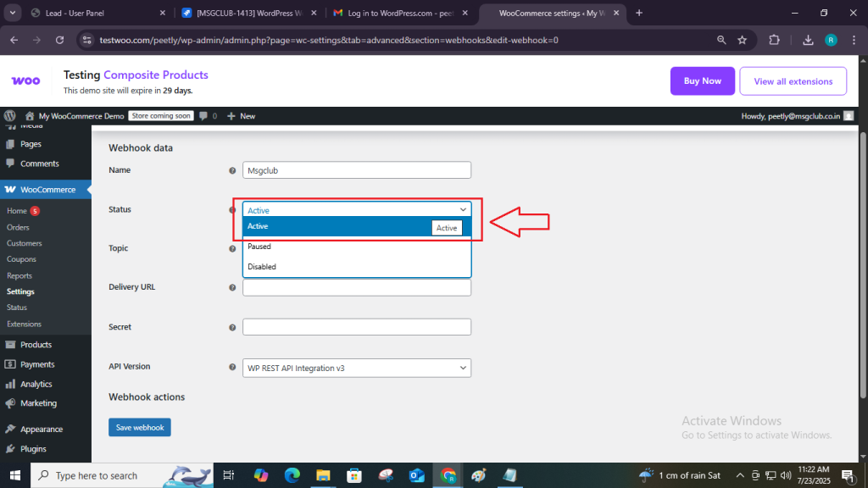Switch to the Lead - User Panel tab

tap(97, 13)
